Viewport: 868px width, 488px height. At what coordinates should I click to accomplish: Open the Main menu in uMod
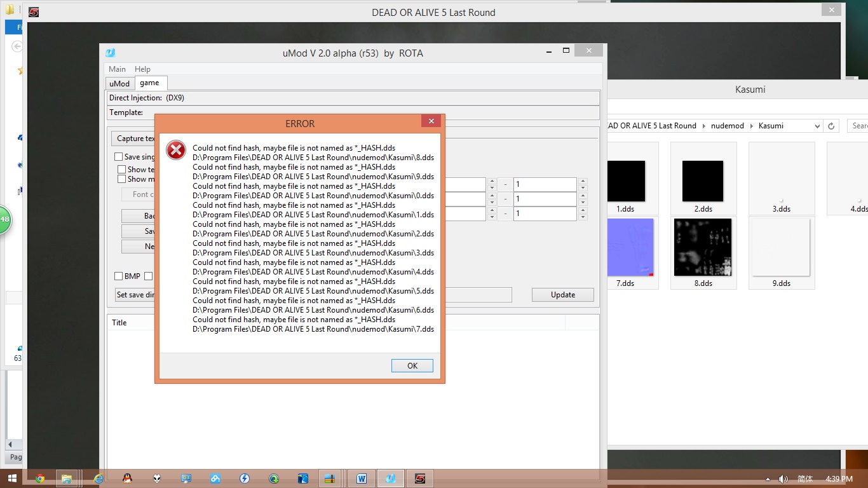coord(117,69)
